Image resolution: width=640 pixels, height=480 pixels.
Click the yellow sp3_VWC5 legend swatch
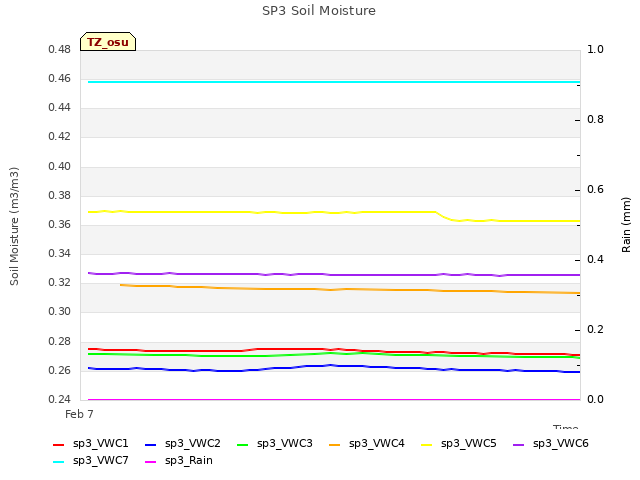click(x=427, y=445)
